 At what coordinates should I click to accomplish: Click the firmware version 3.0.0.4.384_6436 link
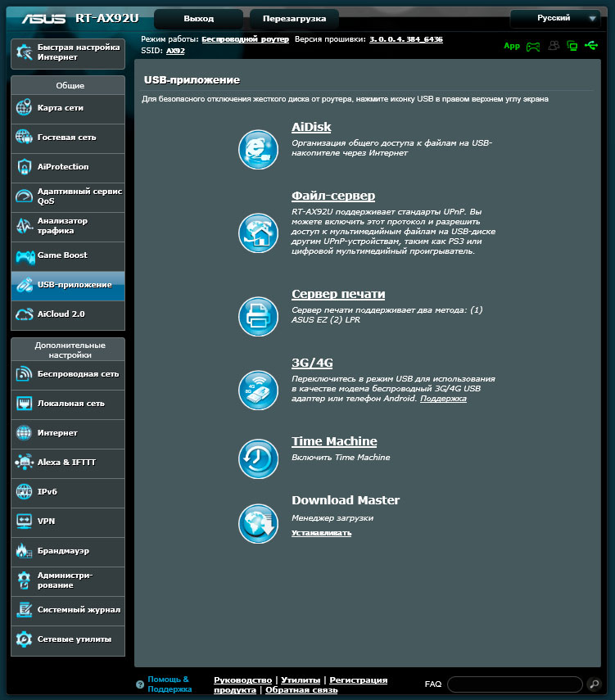[406, 39]
